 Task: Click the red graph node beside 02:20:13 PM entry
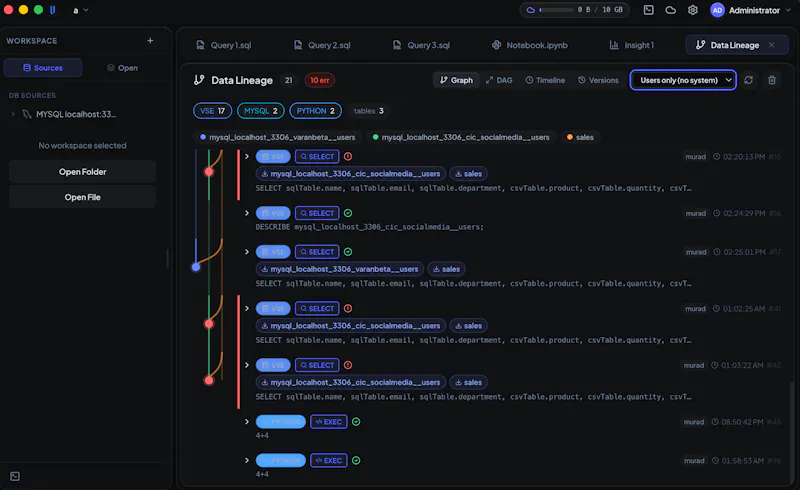[209, 172]
